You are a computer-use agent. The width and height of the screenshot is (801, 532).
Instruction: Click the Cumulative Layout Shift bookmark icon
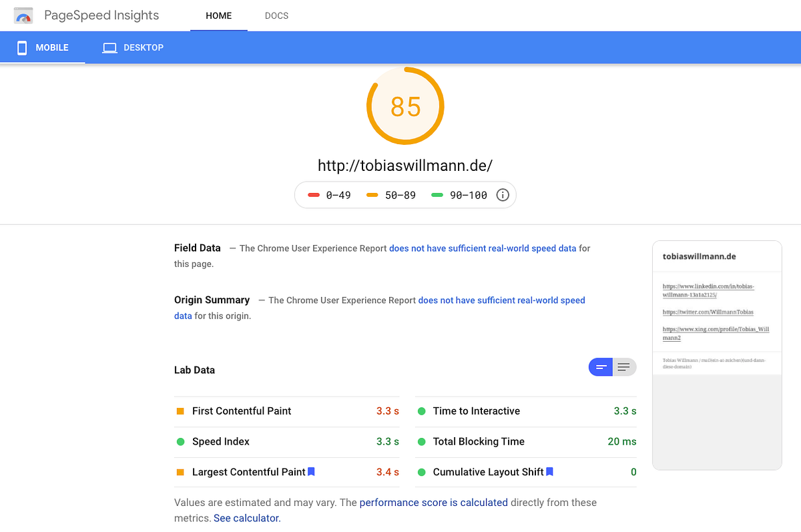click(x=550, y=472)
